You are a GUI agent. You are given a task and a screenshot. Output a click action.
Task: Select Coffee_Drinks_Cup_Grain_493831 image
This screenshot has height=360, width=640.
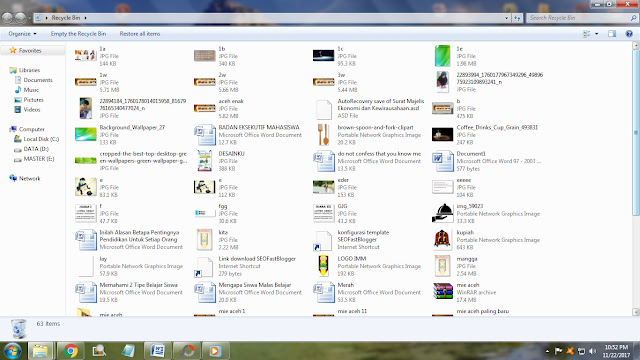[x=485, y=134]
